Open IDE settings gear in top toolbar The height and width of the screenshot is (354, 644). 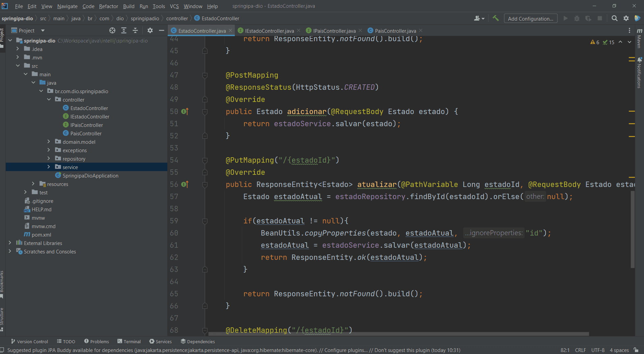(626, 18)
